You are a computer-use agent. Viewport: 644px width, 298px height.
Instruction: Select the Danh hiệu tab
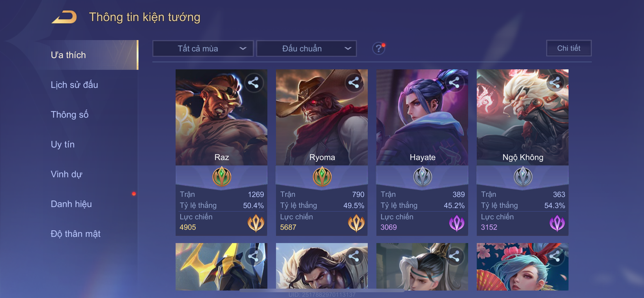[71, 204]
